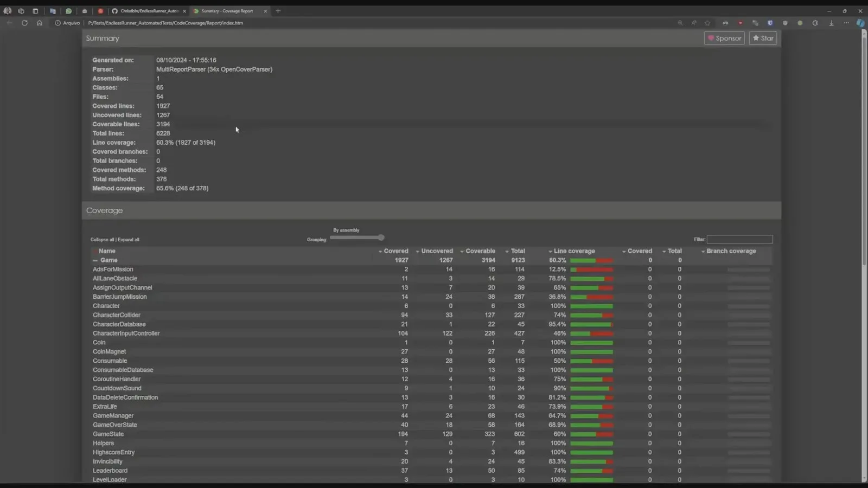Add this page to favorites star
The width and height of the screenshot is (868, 488).
707,23
